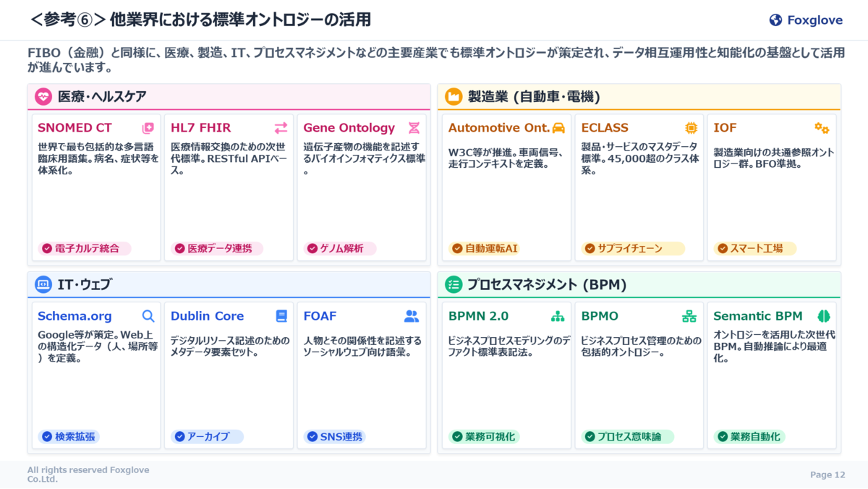The height and width of the screenshot is (489, 868).
Task: Click the Foxglove globe logo
Action: (775, 20)
